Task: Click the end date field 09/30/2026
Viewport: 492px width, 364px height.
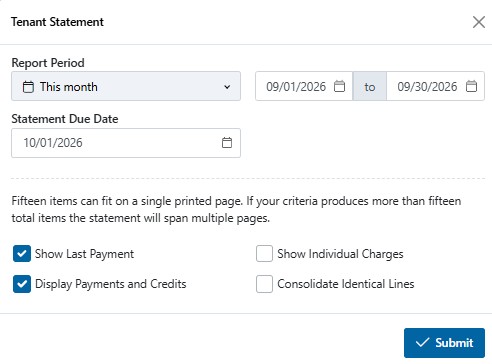Action: [435, 86]
